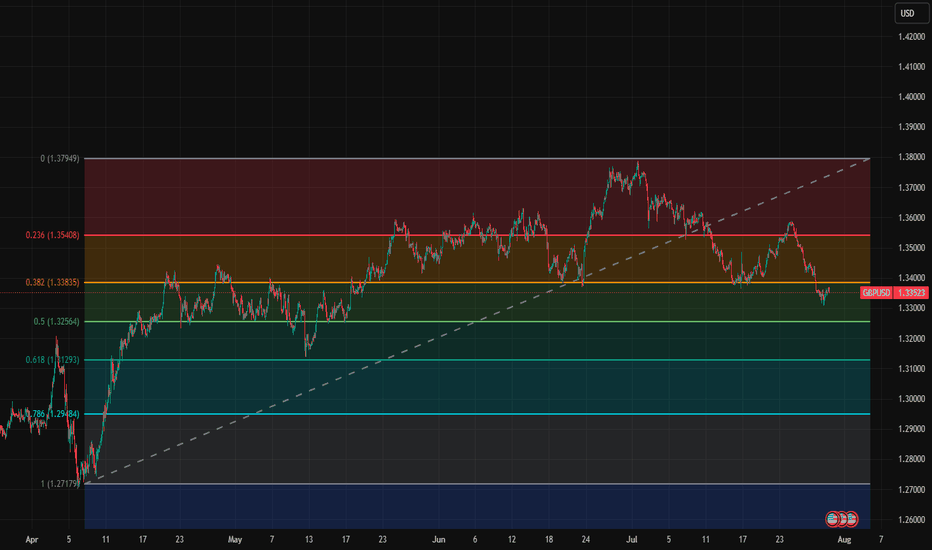The image size is (932, 550).
Task: Select the Fib label 0.786 (1.29484)
Action: (52, 414)
